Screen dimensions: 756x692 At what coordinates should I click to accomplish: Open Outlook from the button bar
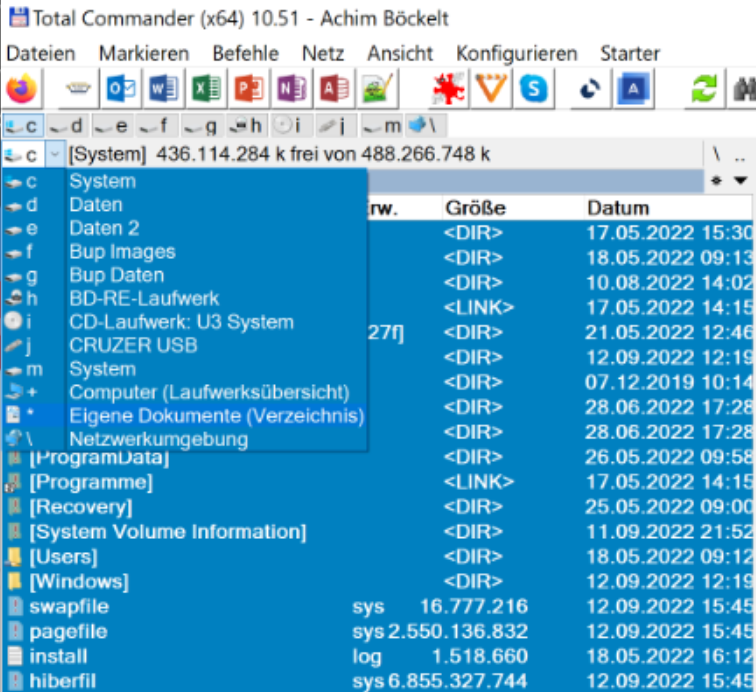(121, 89)
